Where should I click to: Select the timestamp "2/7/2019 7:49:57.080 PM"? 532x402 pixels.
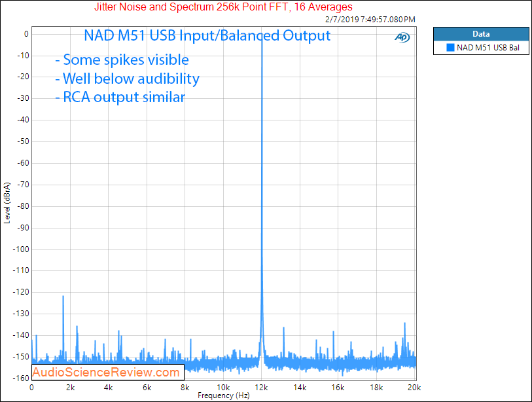(x=370, y=20)
